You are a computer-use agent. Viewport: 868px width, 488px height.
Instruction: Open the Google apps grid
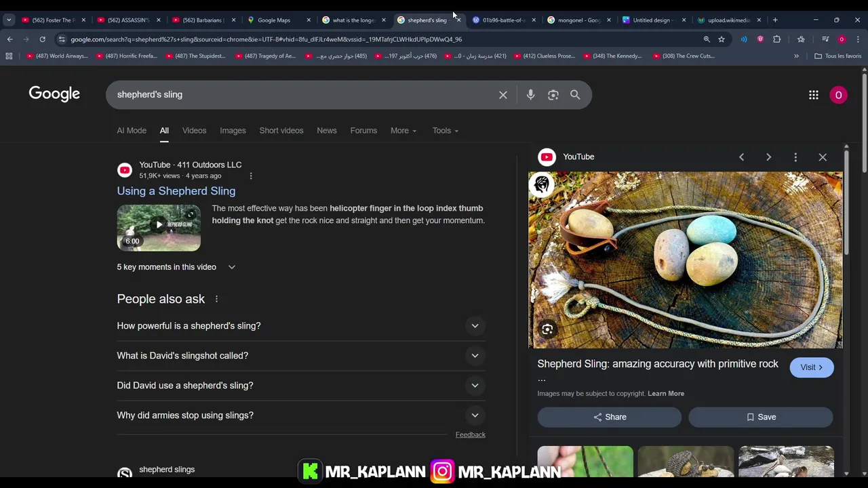pyautogui.click(x=814, y=95)
